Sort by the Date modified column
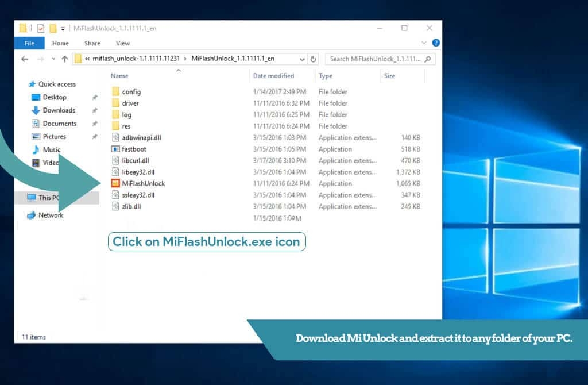The height and width of the screenshot is (385, 588). point(273,76)
